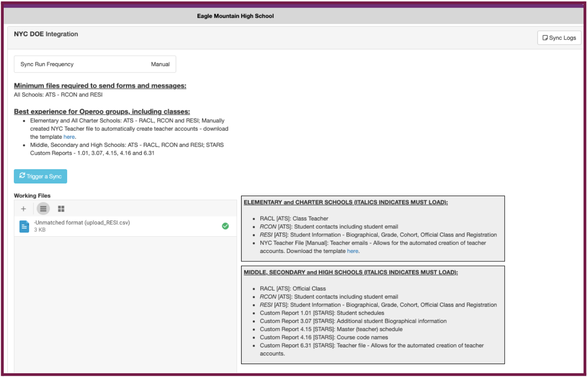
Task: Switch working files to list view
Action: pyautogui.click(x=43, y=209)
